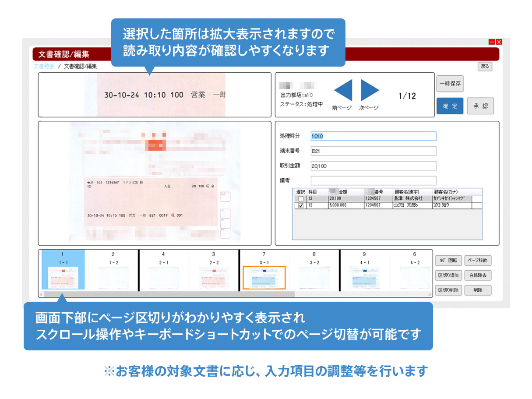Select page thumbnail 4-1
This screenshot has width=532, height=399.
coord(364,277)
